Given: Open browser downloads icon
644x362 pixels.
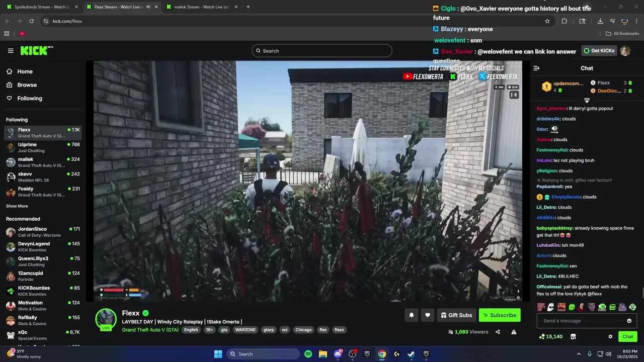Looking at the screenshot, I should 600,21.
